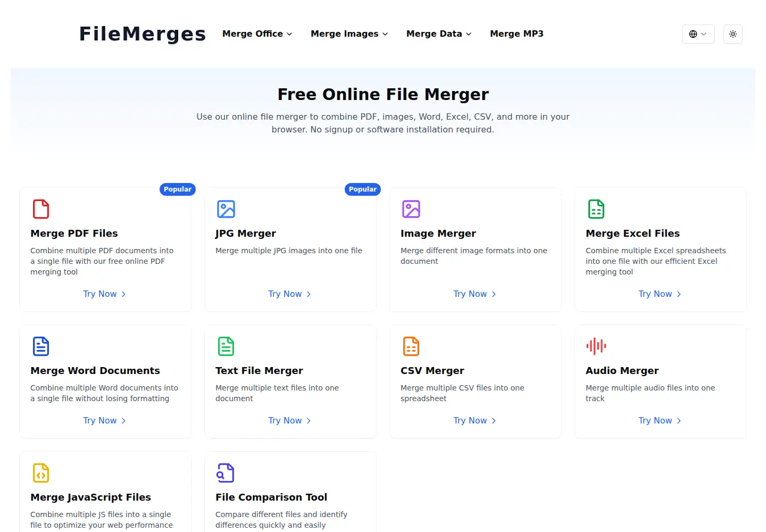
Task: Expand the Merge Data menu
Action: [439, 34]
